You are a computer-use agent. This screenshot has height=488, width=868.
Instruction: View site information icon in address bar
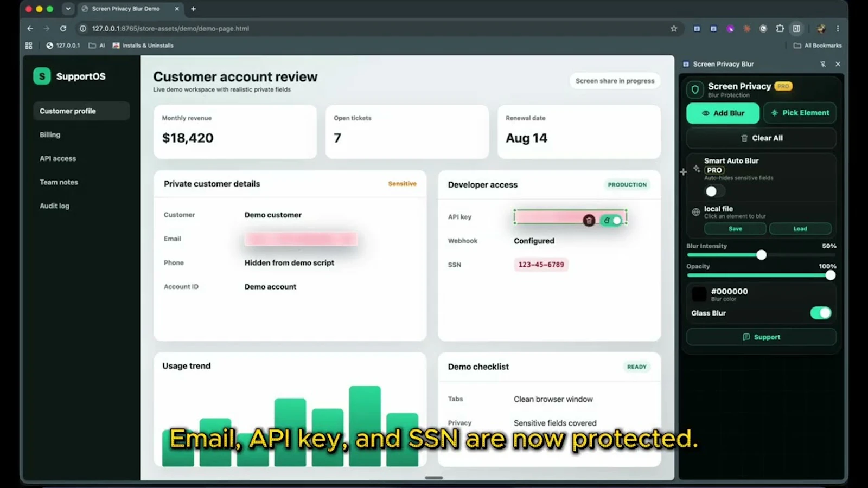coord(83,29)
